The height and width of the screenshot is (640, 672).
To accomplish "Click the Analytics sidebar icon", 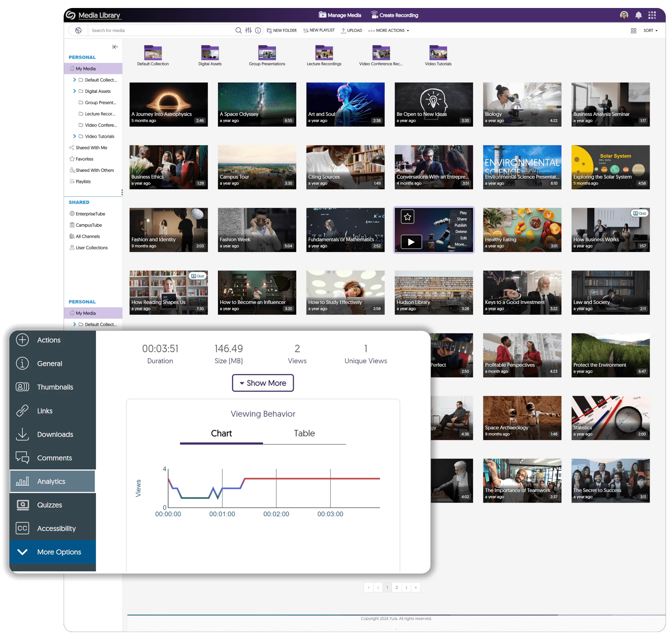I will point(22,480).
